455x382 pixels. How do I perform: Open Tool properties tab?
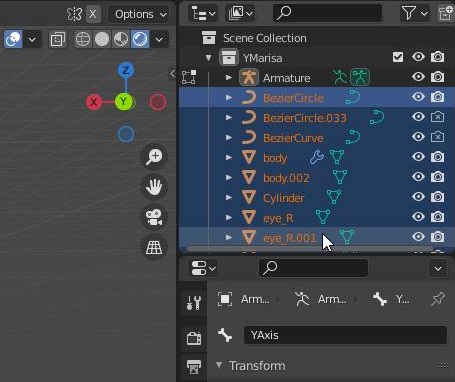coord(194,303)
